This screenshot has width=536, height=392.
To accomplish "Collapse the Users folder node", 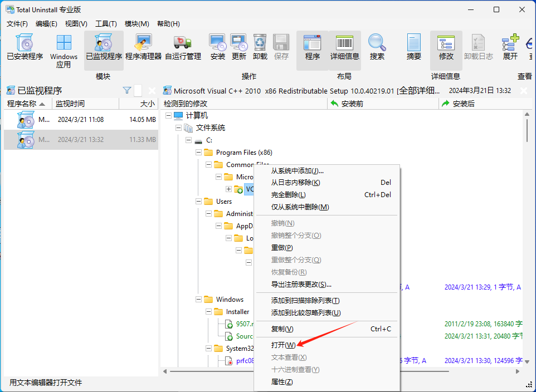I will 198,202.
